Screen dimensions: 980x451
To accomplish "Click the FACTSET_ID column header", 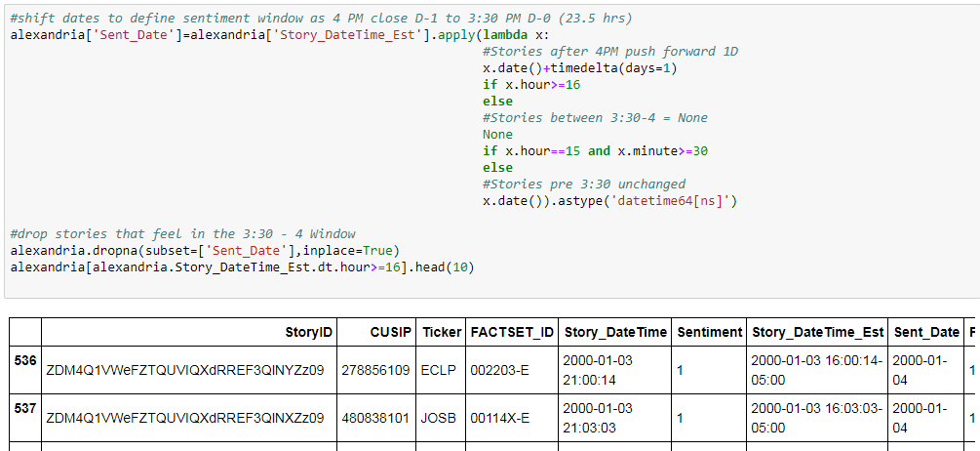I will (x=512, y=332).
